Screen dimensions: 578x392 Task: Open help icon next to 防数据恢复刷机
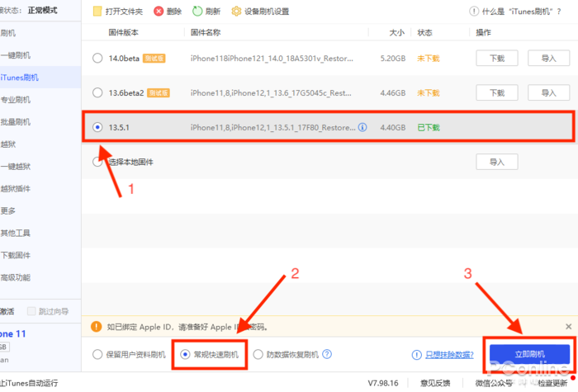pyautogui.click(x=327, y=354)
